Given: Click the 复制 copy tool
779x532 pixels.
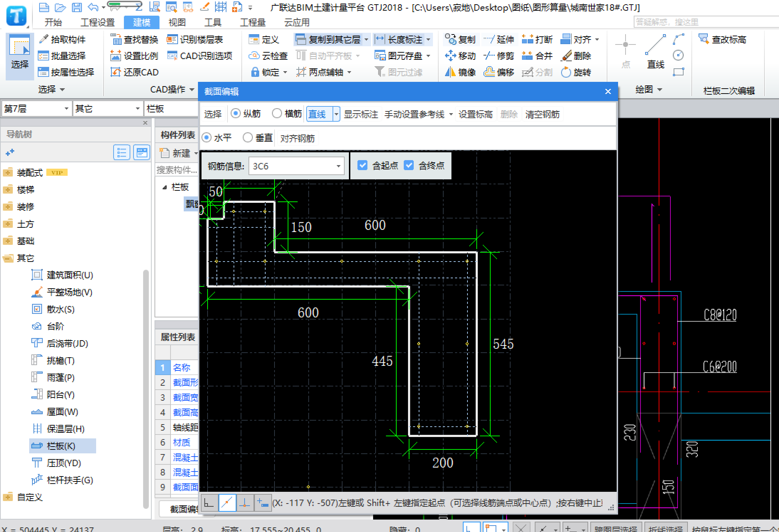Looking at the screenshot, I should tap(460, 39).
